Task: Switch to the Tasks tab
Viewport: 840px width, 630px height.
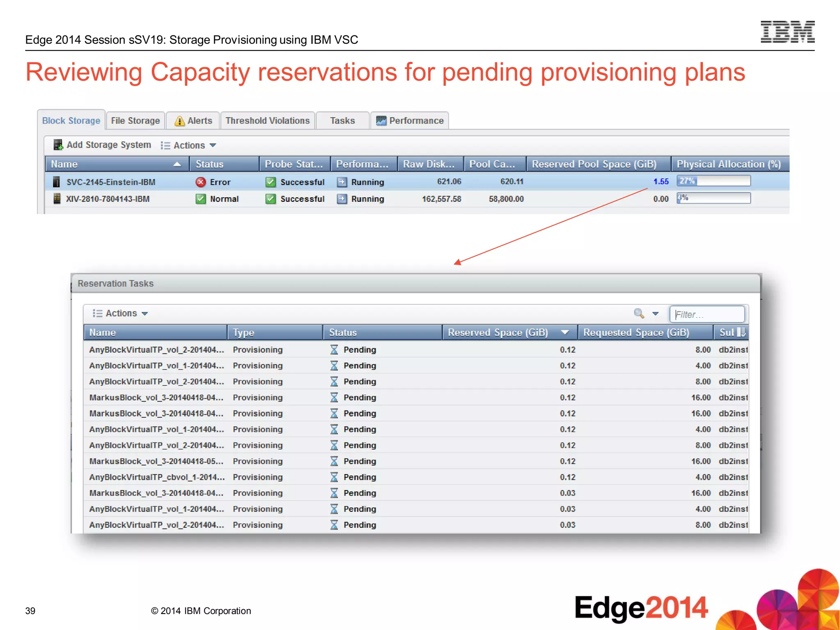Action: click(342, 121)
